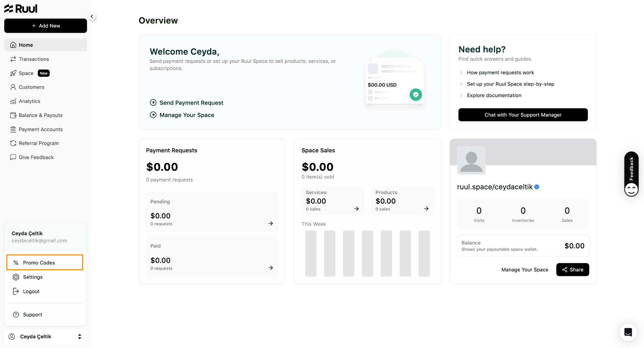Collapse the sidebar with chevron button
The image size is (644, 348).
92,17
